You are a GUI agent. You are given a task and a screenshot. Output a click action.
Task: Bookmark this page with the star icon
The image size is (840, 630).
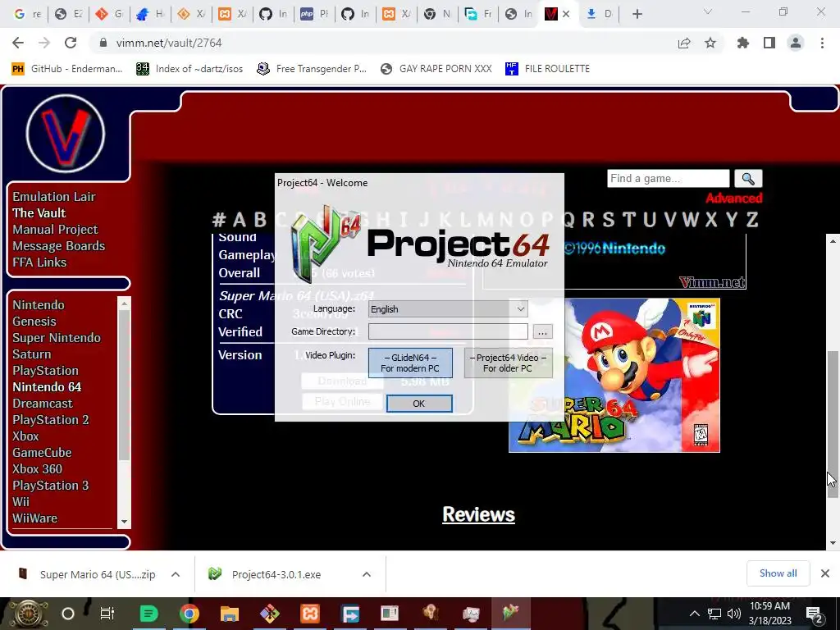click(710, 43)
